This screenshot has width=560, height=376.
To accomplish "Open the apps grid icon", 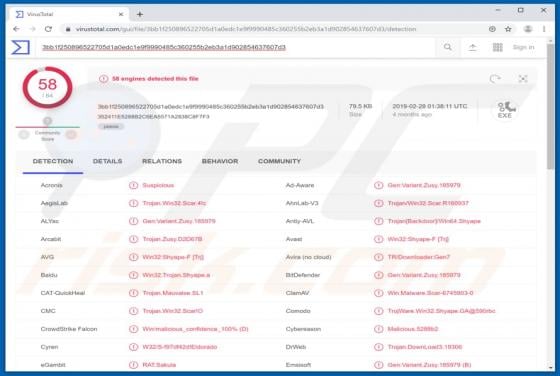I will pyautogui.click(x=498, y=47).
